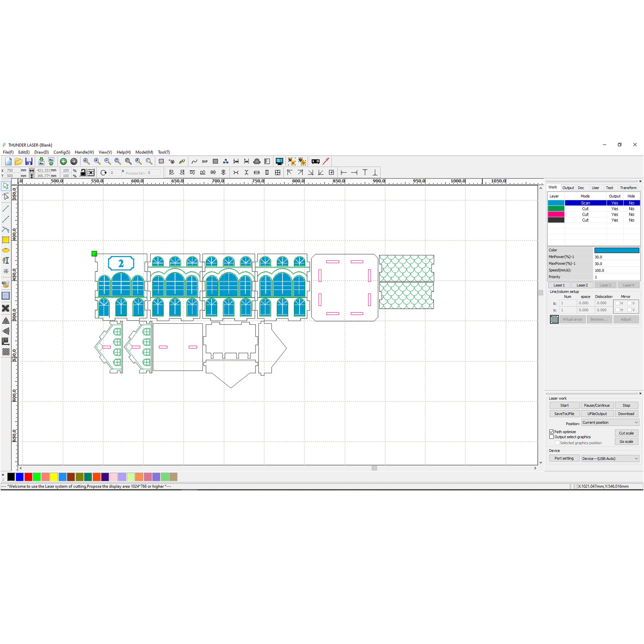
Task: Uncheck the Path optimize checkbox
Action: click(551, 432)
